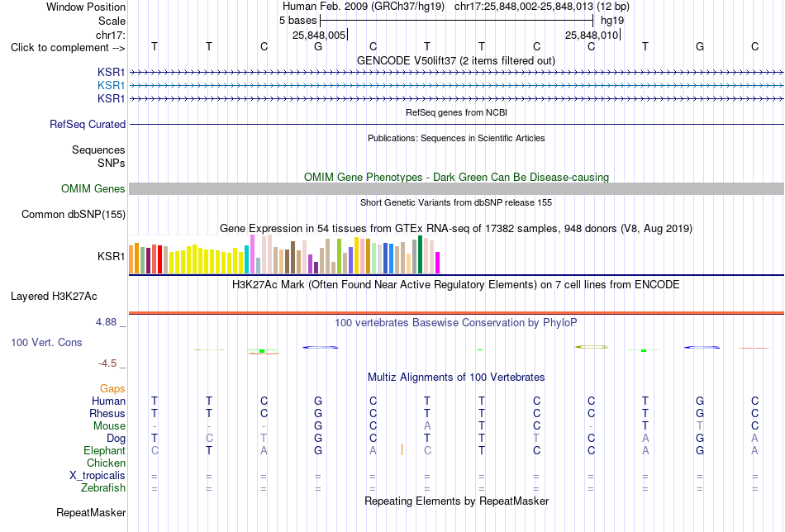Open 100 vertebrates Basewise Conservation by PhyloP title
Image resolution: width=785 pixels, height=532 pixels.
click(456, 323)
